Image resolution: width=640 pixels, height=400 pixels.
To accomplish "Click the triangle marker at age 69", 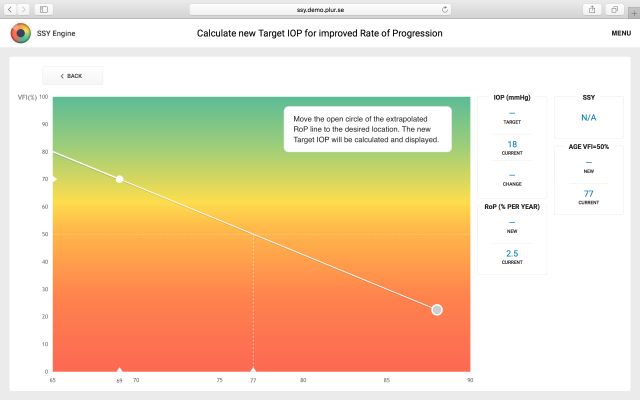I will 120,369.
